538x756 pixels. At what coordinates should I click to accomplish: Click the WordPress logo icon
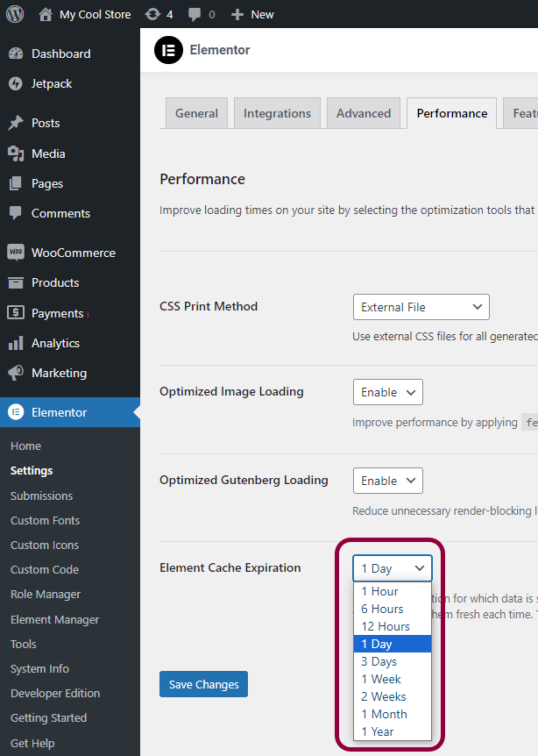tap(15, 14)
